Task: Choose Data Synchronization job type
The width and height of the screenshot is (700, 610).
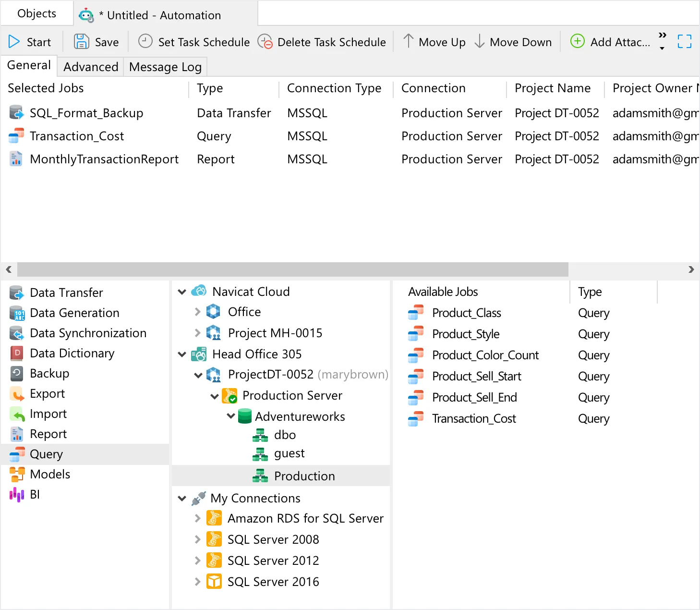Action: pos(85,333)
